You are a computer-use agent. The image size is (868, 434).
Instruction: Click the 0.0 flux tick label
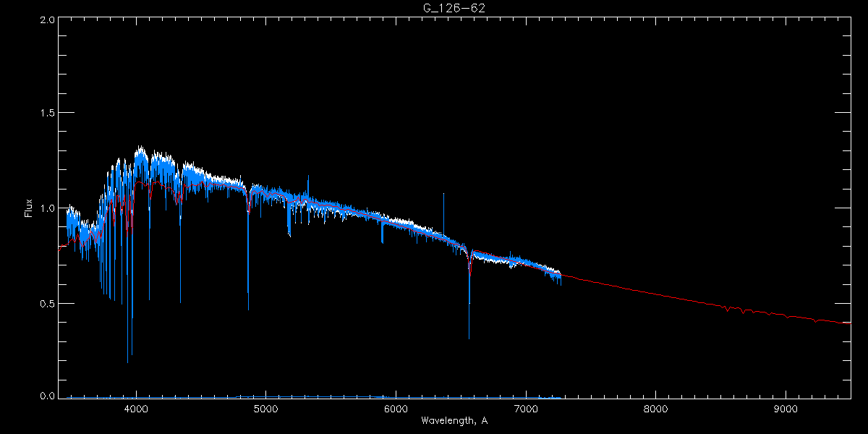tap(47, 396)
